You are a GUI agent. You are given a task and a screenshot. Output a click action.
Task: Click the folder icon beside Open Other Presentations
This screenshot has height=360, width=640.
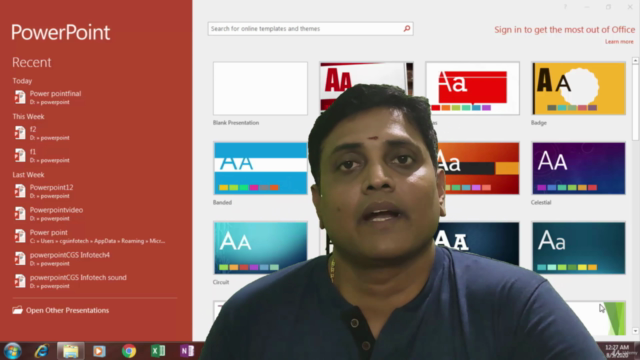click(x=17, y=310)
